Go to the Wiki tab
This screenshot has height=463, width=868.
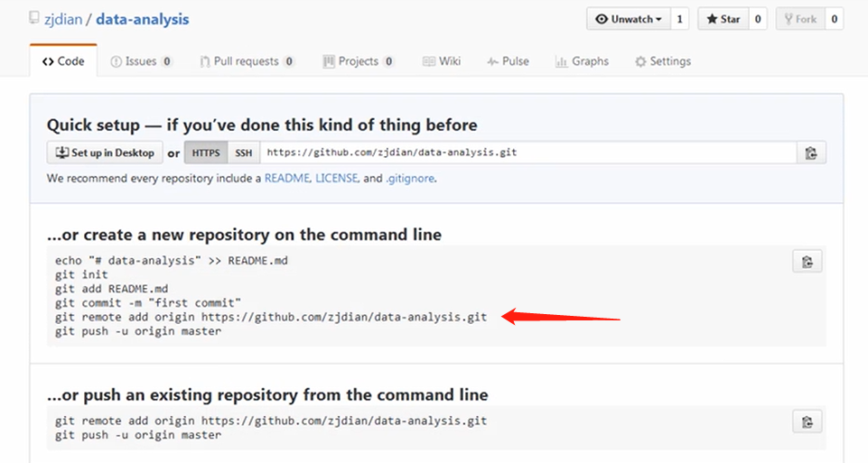pyautogui.click(x=442, y=60)
